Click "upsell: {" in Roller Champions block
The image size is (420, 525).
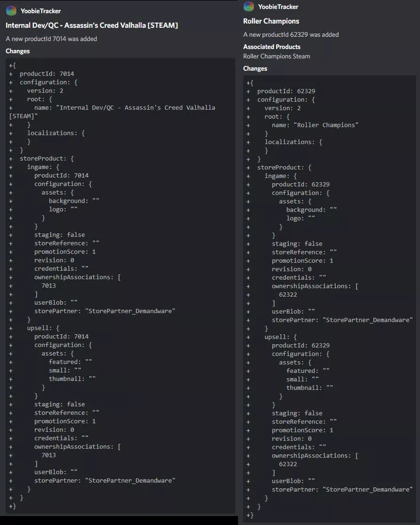281,337
